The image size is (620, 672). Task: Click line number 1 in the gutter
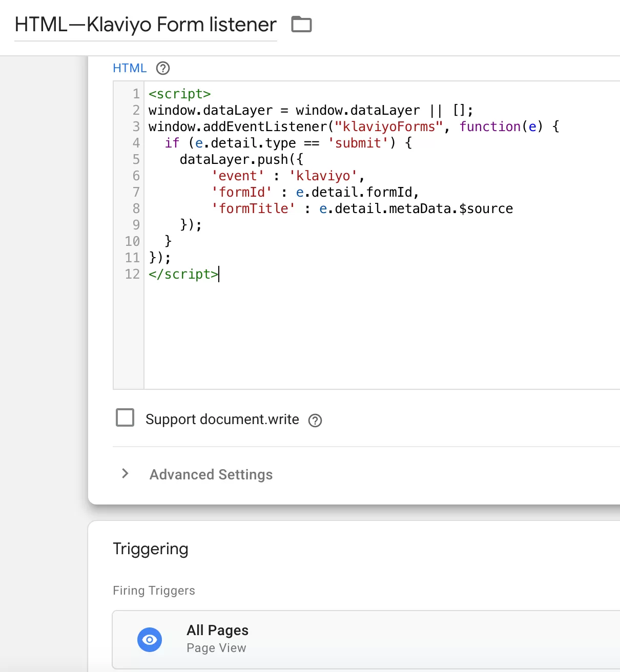[136, 94]
